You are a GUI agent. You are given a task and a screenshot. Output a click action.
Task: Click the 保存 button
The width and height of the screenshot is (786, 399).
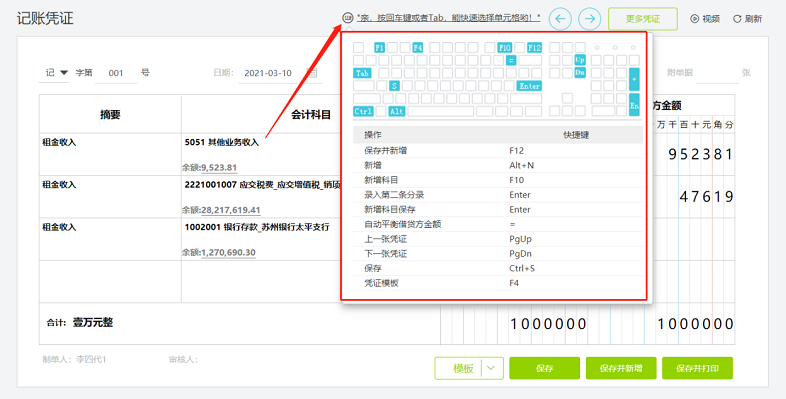pyautogui.click(x=544, y=368)
